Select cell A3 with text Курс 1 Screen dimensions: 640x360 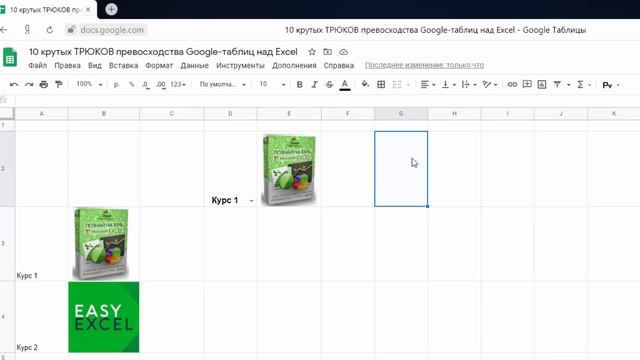point(41,244)
